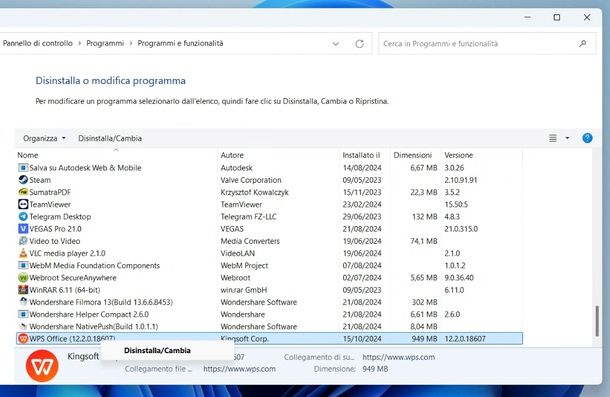Expand the address bar history chevron
The height and width of the screenshot is (397, 610).
[335, 44]
